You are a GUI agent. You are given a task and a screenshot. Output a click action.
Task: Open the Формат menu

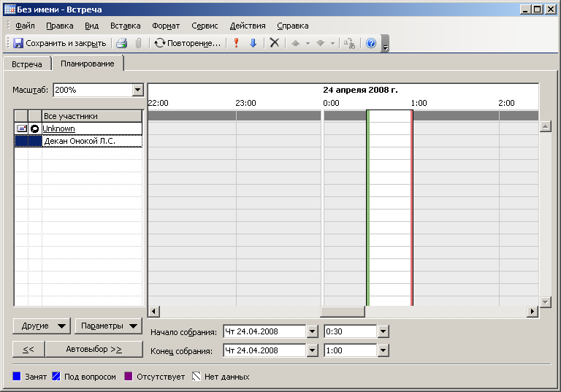click(x=166, y=26)
